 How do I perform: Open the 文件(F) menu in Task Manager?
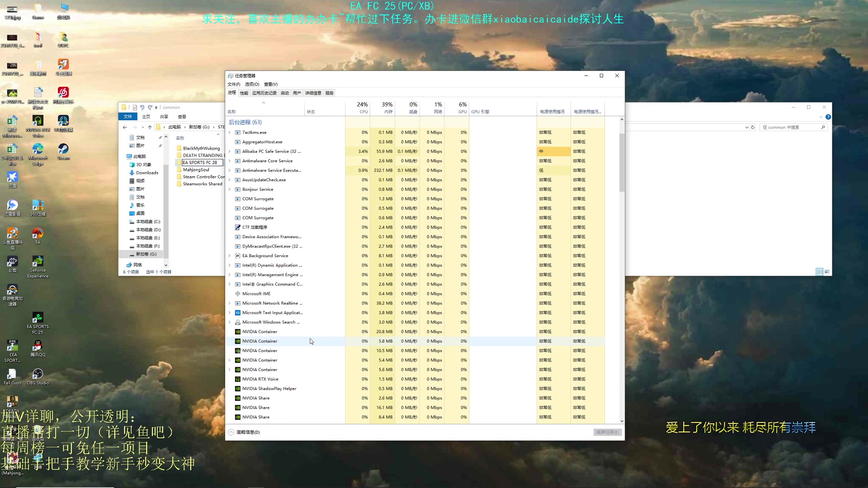tap(234, 84)
